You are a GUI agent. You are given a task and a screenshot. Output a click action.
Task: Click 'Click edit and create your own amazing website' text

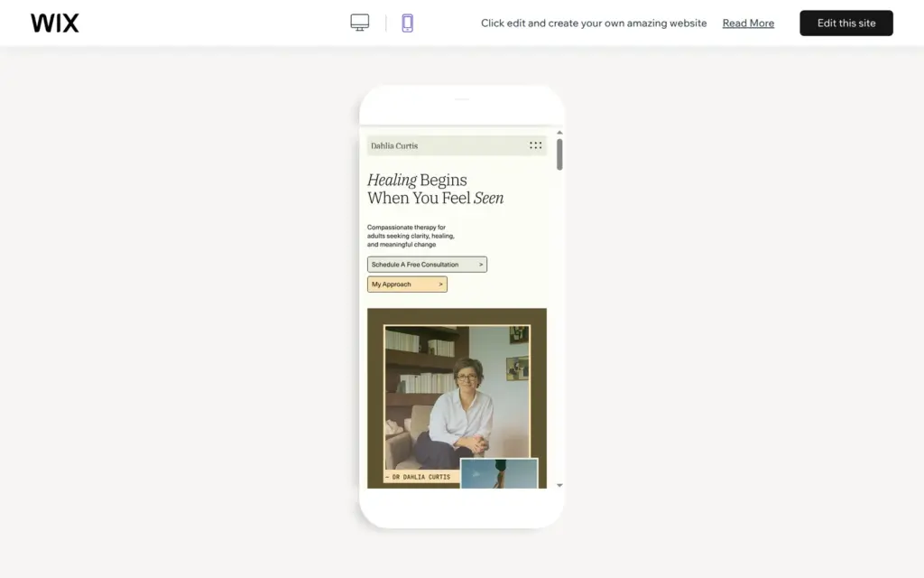(594, 23)
